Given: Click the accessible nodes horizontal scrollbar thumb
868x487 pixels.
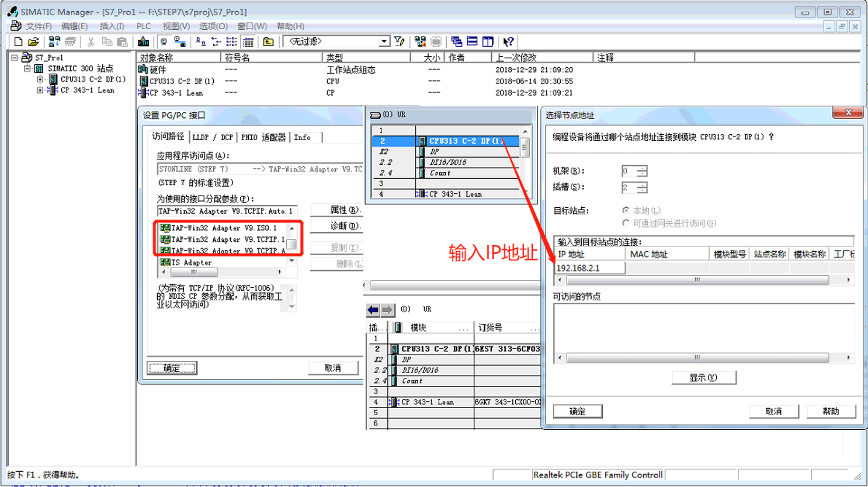Looking at the screenshot, I should [x=697, y=357].
